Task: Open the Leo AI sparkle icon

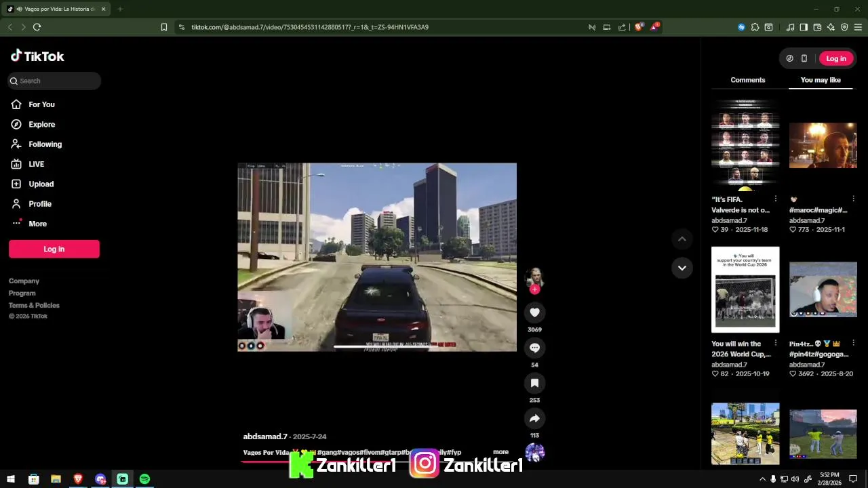Action: (x=831, y=27)
